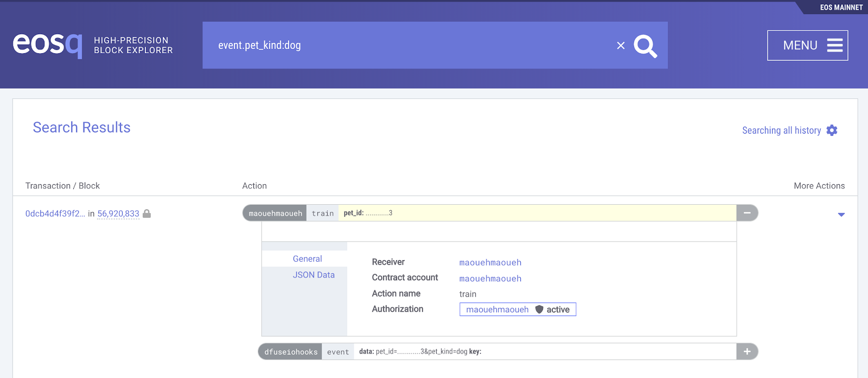
Task: Open the Receiver maouehmaoueh account link
Action: coord(490,262)
